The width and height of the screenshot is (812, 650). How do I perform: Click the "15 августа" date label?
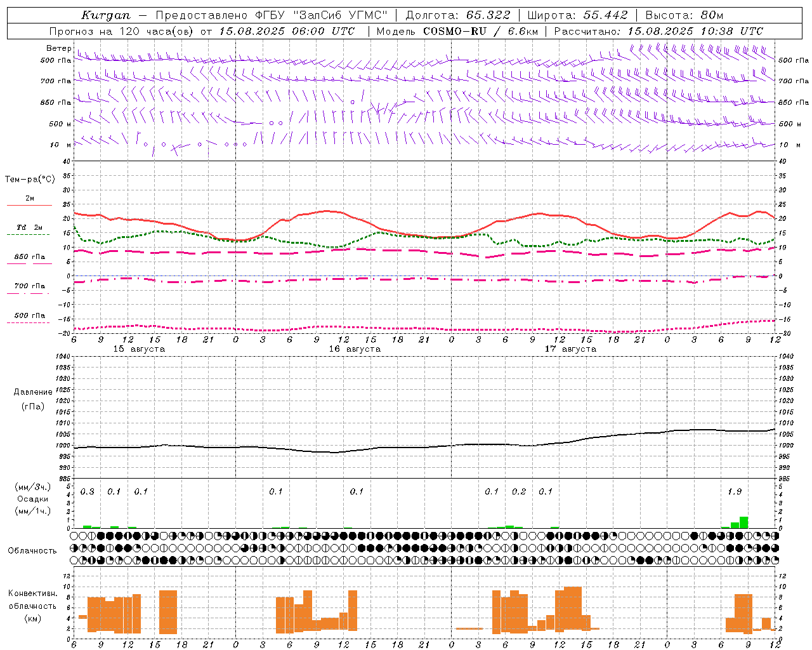click(x=139, y=349)
